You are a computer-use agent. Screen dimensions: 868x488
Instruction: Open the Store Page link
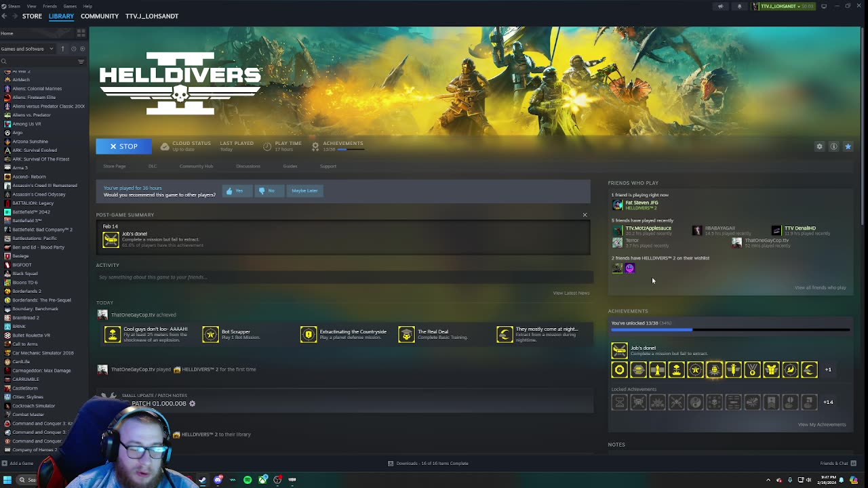tap(115, 166)
